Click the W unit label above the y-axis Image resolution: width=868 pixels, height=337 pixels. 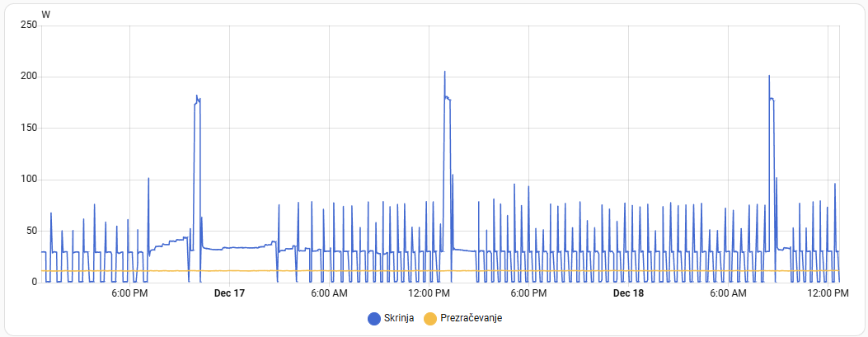pyautogui.click(x=46, y=15)
